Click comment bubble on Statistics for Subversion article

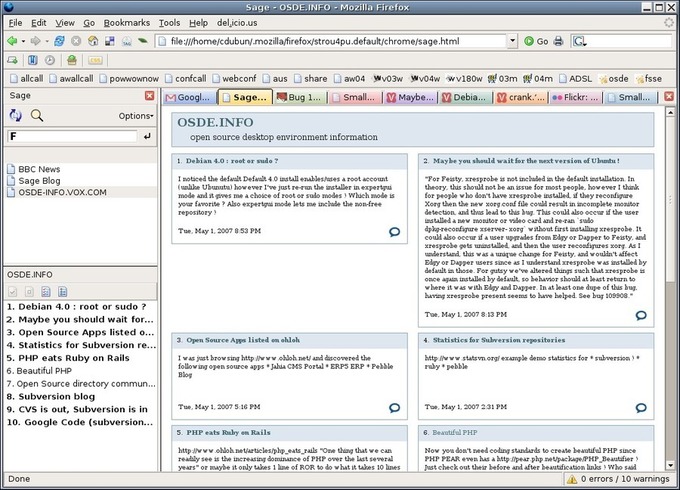[641, 408]
